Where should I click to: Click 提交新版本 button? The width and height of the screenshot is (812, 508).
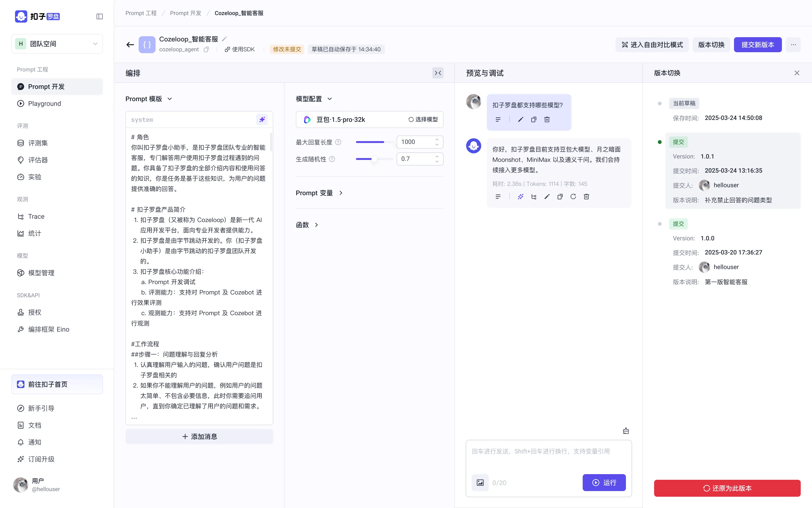click(x=758, y=45)
